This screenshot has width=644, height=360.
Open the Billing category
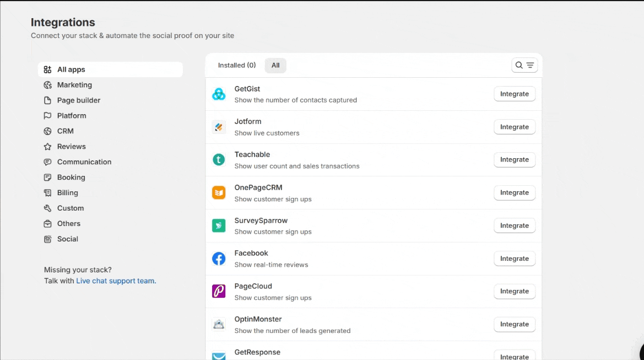click(67, 193)
